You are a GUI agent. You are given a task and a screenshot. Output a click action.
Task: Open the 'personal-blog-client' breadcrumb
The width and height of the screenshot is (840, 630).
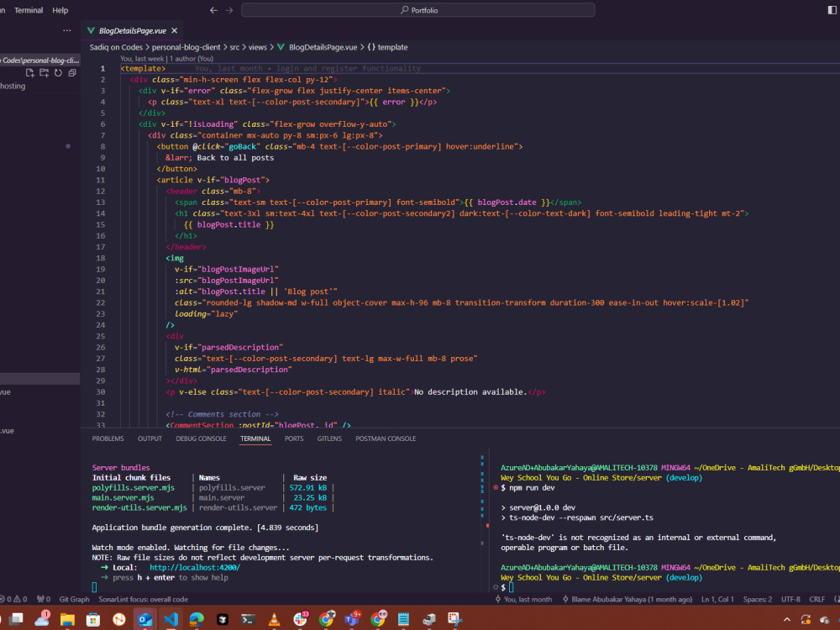[x=186, y=47]
